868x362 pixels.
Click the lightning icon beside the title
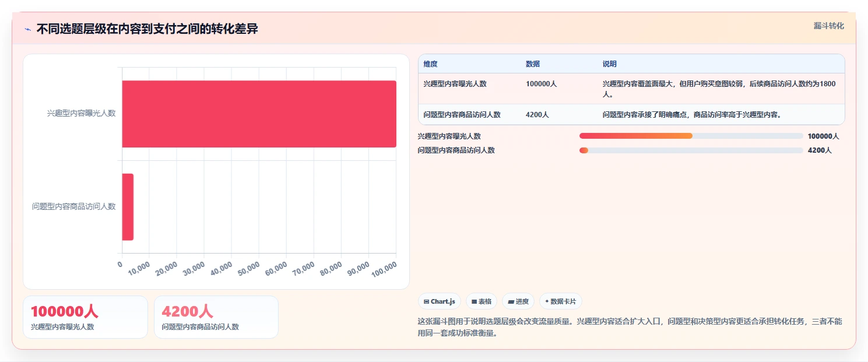[x=28, y=29]
